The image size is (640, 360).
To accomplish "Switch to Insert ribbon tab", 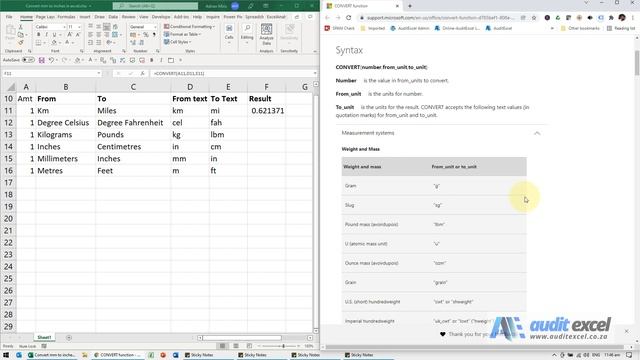I will point(84,17).
